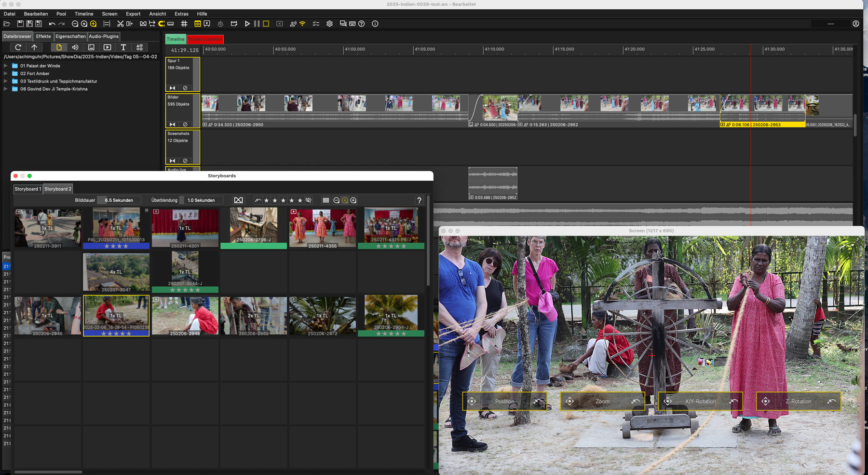
Task: Click the Z-Rotation control in Screen window
Action: 798,401
